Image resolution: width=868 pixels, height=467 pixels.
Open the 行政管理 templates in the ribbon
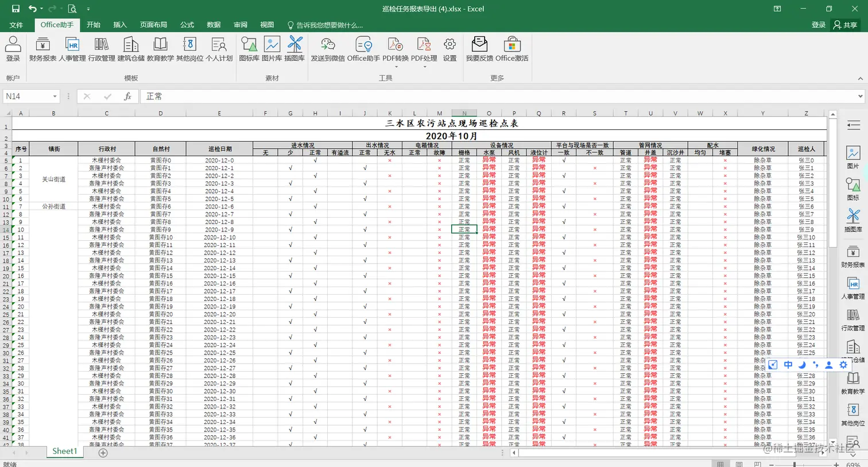[102, 49]
